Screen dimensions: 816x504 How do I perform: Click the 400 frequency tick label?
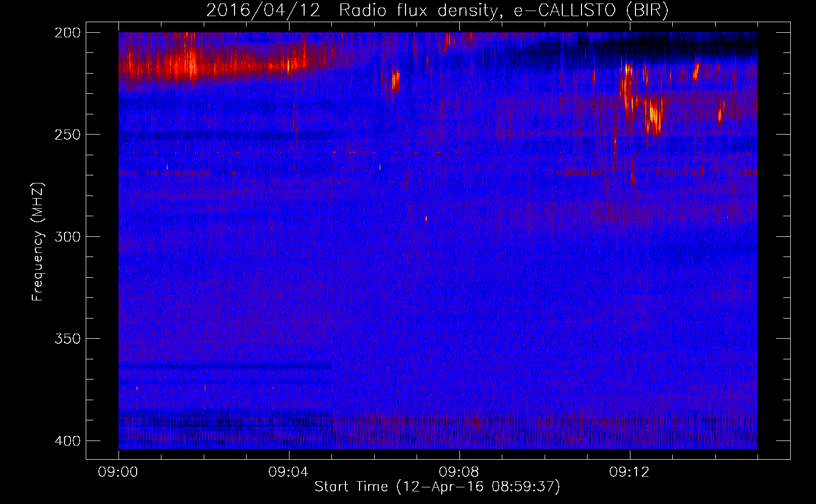click(x=67, y=441)
